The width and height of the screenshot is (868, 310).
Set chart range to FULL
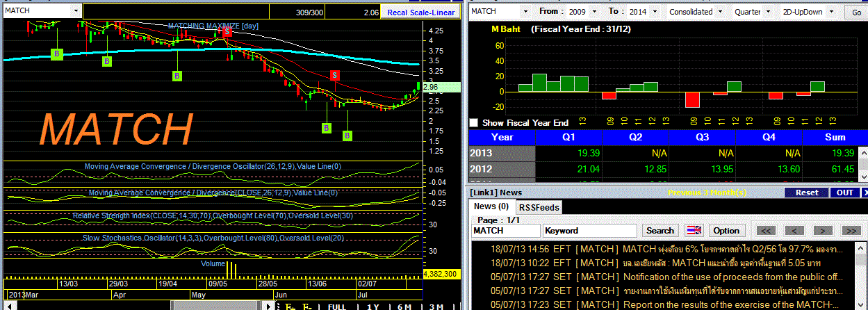click(336, 307)
